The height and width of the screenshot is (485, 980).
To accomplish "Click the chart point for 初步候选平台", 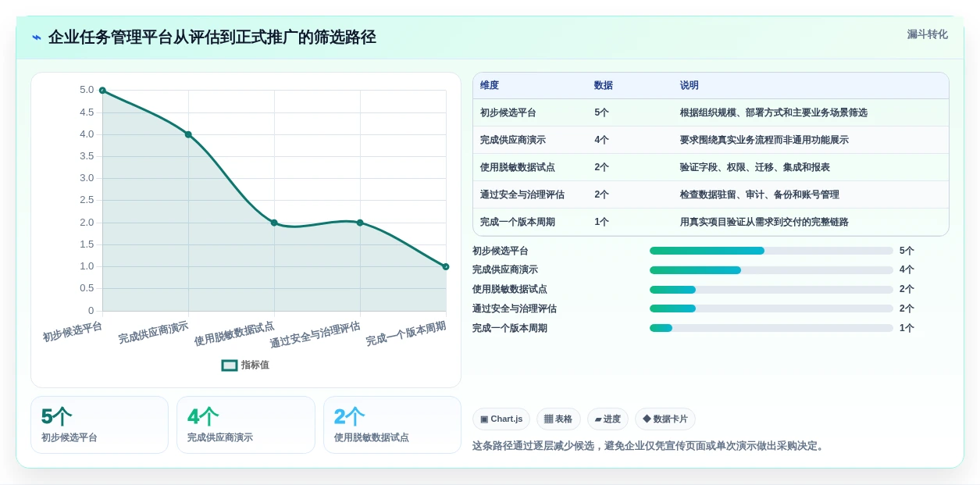I will coord(102,91).
